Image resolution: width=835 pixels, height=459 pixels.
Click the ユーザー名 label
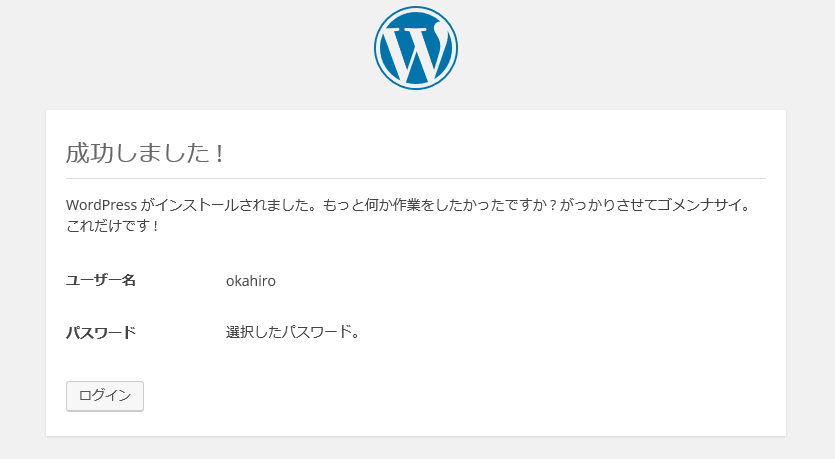click(x=100, y=281)
